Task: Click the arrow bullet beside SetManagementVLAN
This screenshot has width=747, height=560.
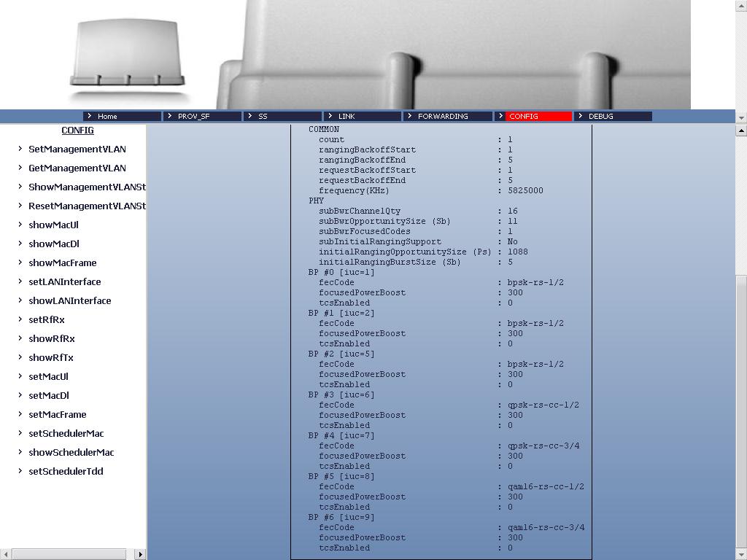Action: 20,149
